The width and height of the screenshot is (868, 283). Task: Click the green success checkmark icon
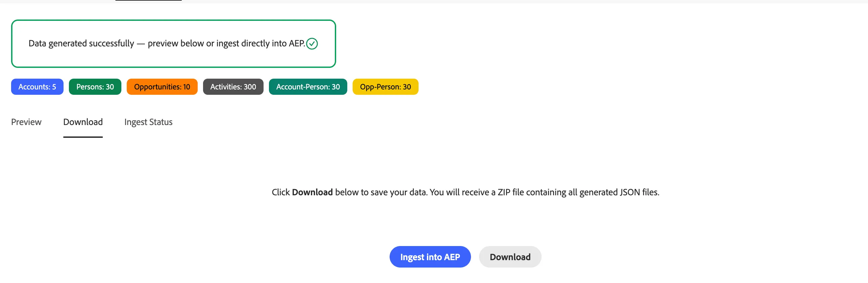pos(312,44)
